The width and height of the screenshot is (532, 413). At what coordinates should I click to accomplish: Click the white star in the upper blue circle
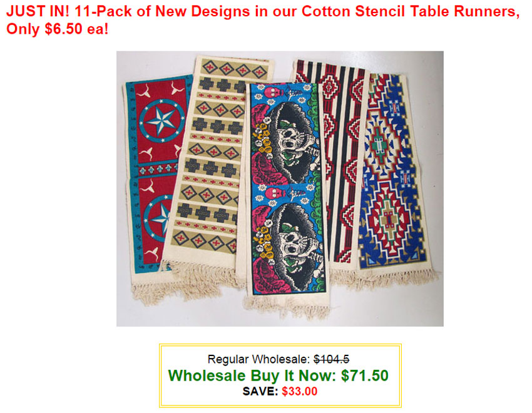(x=162, y=121)
